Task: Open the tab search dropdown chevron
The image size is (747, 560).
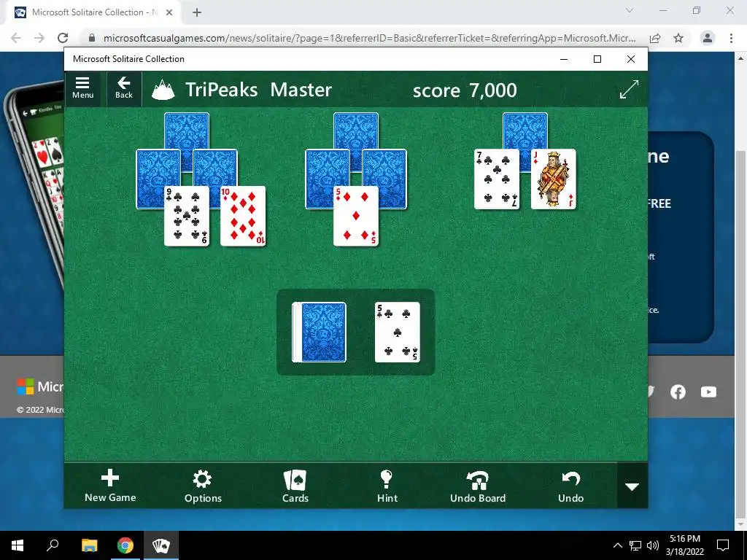Action: (x=630, y=10)
